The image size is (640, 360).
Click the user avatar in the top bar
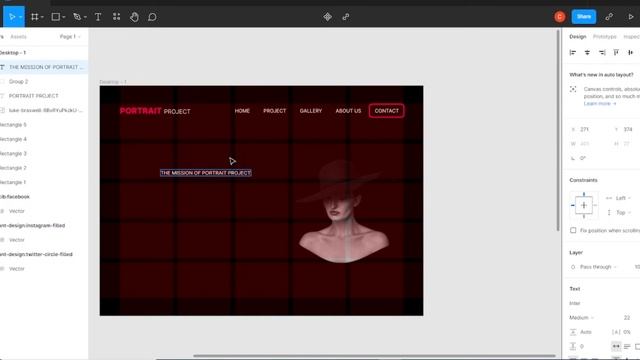[560, 17]
